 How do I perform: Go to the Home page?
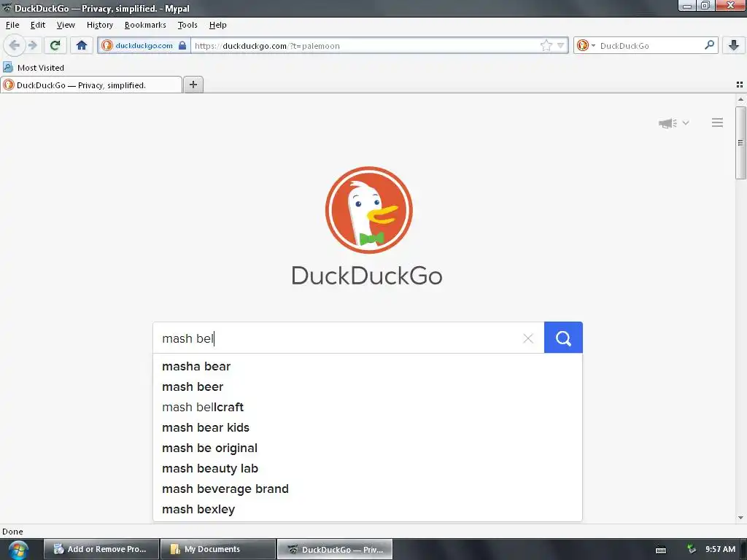coord(82,46)
